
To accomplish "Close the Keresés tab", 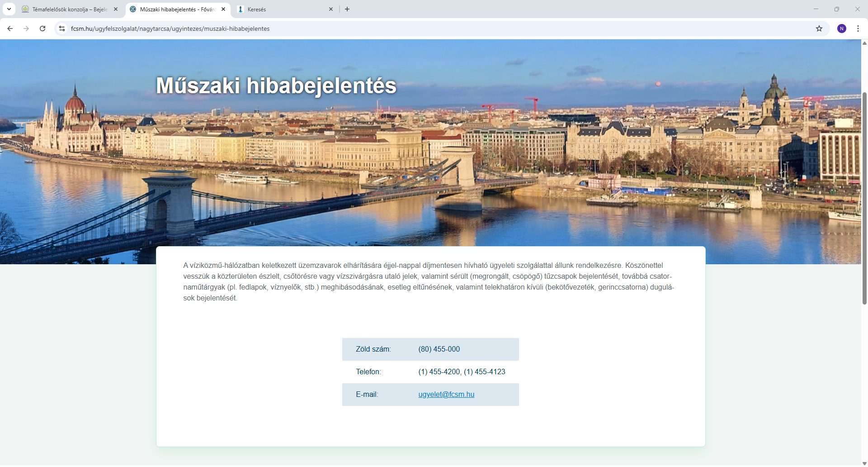I will pyautogui.click(x=331, y=9).
